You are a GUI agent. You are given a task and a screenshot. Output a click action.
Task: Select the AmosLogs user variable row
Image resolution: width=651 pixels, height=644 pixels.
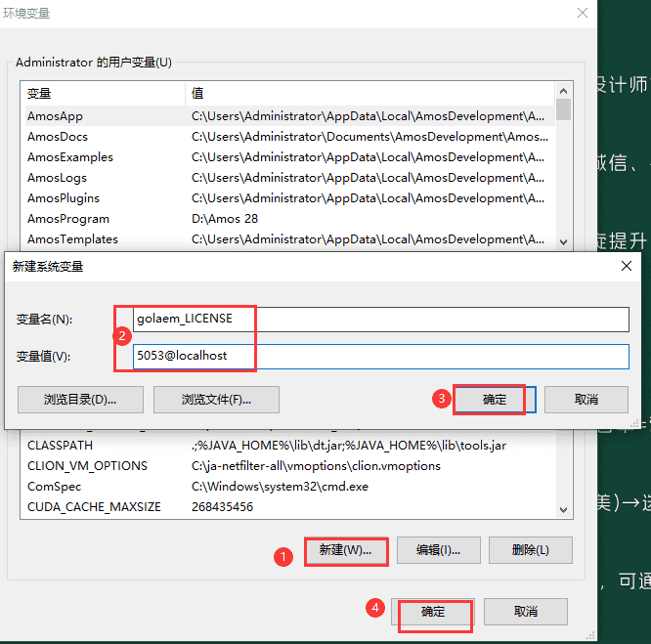[x=289, y=178]
